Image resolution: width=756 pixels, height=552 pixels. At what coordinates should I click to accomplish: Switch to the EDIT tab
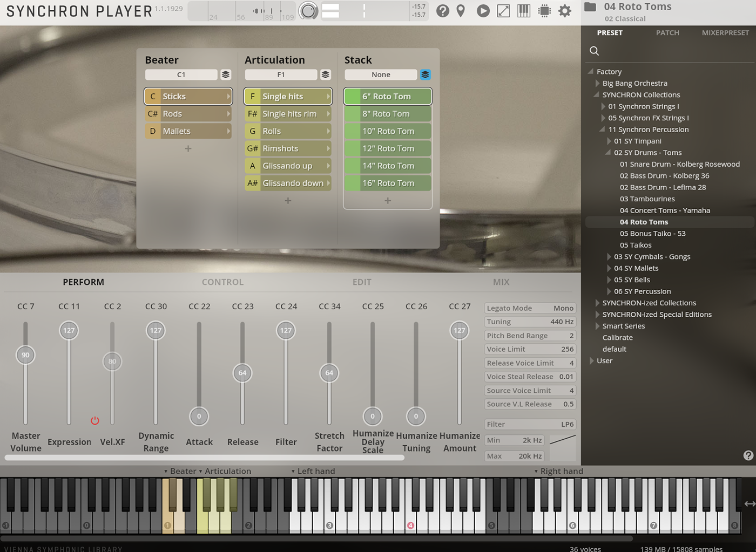click(362, 282)
